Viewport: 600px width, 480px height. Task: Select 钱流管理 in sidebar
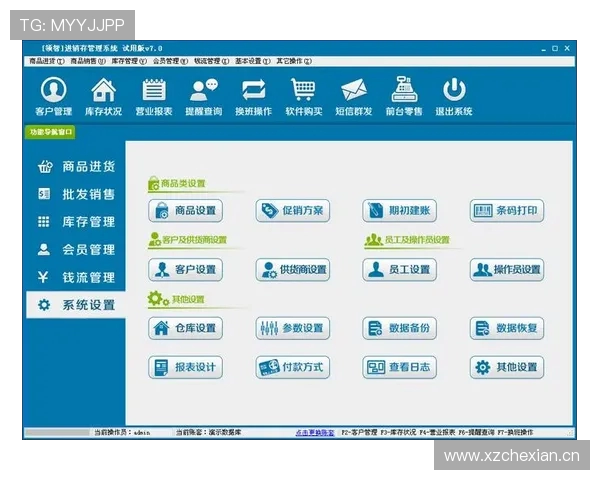point(76,277)
